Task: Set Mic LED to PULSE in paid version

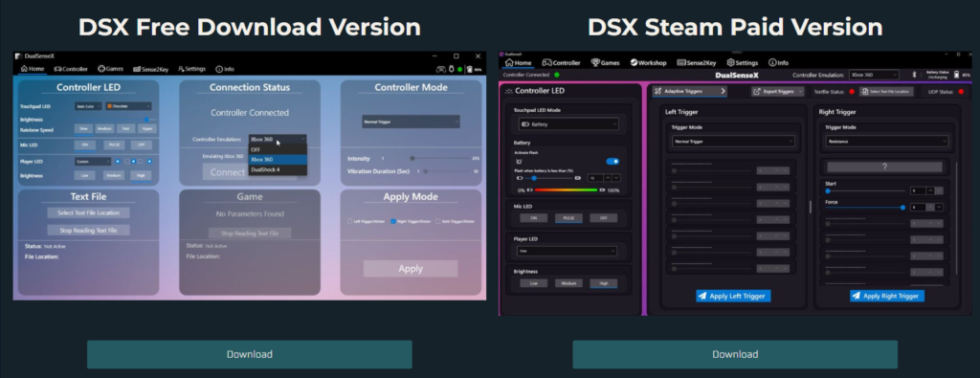Action: (x=568, y=218)
